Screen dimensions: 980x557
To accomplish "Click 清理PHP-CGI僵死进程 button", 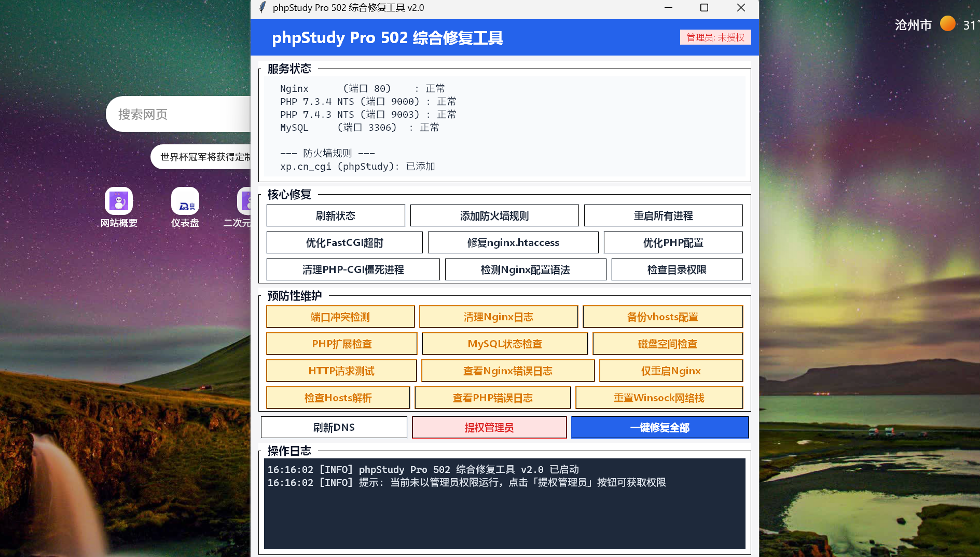I will [353, 269].
